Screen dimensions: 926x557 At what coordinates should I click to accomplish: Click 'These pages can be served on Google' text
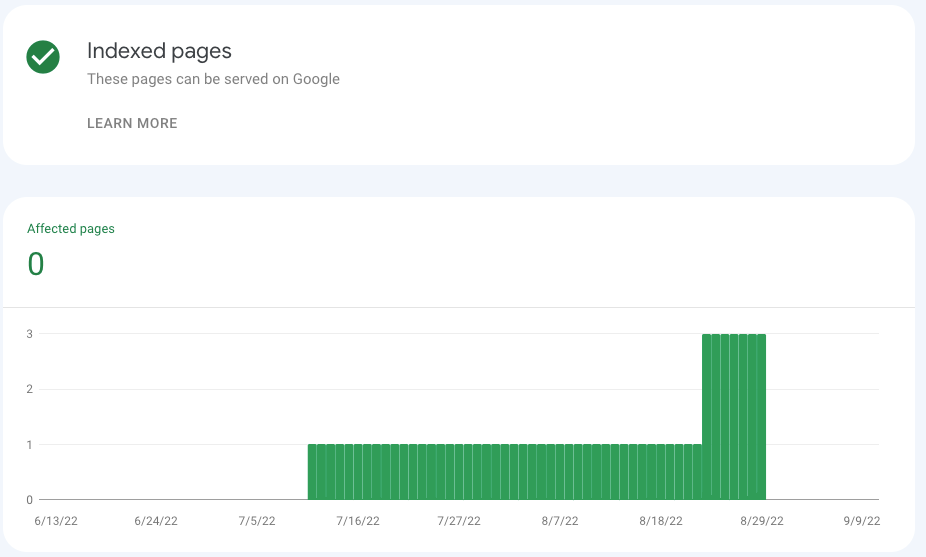(x=213, y=79)
